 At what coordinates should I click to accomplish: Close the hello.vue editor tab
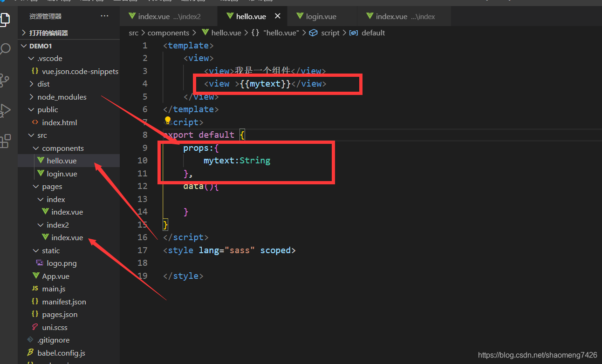[x=278, y=16]
